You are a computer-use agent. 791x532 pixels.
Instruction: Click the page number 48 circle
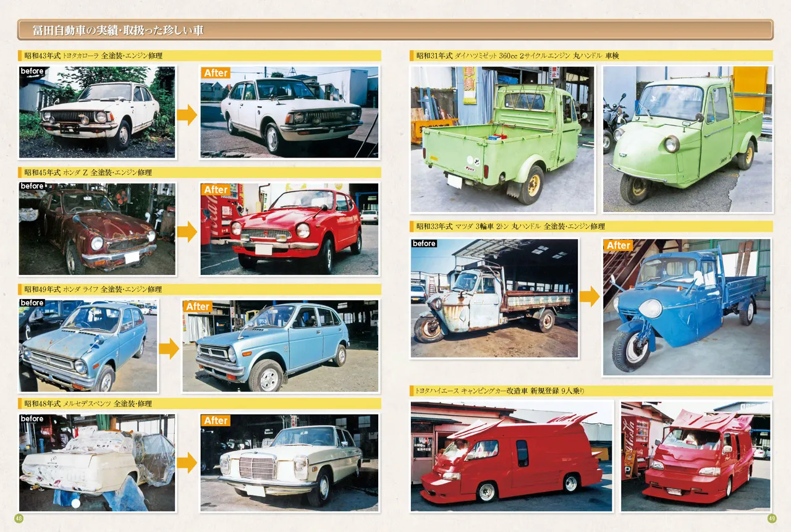coord(19,518)
